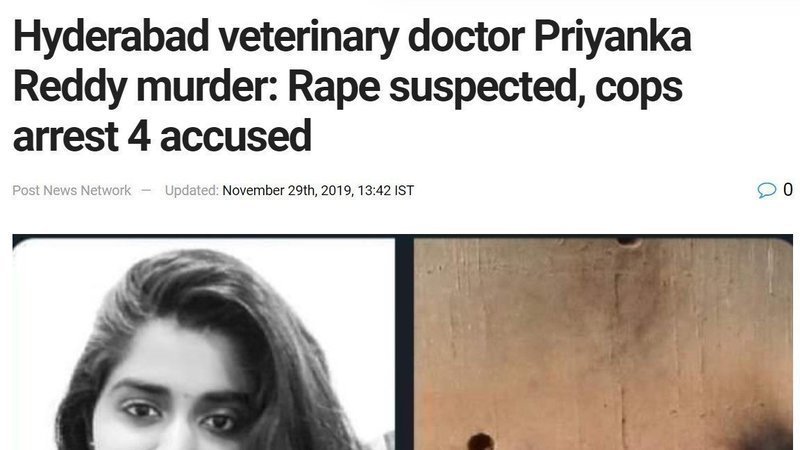Click the 'Updated:' label beside the date
The image size is (800, 450).
pos(191,190)
